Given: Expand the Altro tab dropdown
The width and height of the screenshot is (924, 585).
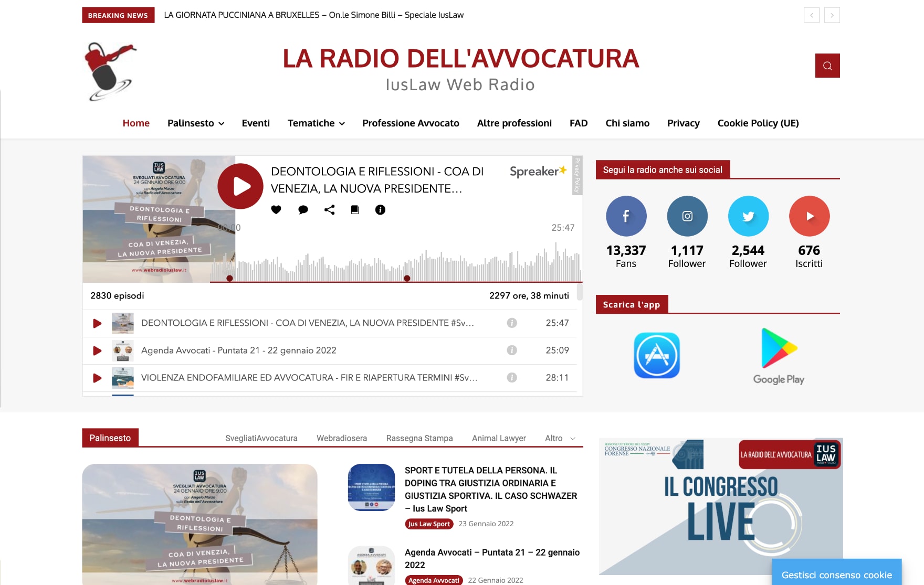Looking at the screenshot, I should click(560, 438).
